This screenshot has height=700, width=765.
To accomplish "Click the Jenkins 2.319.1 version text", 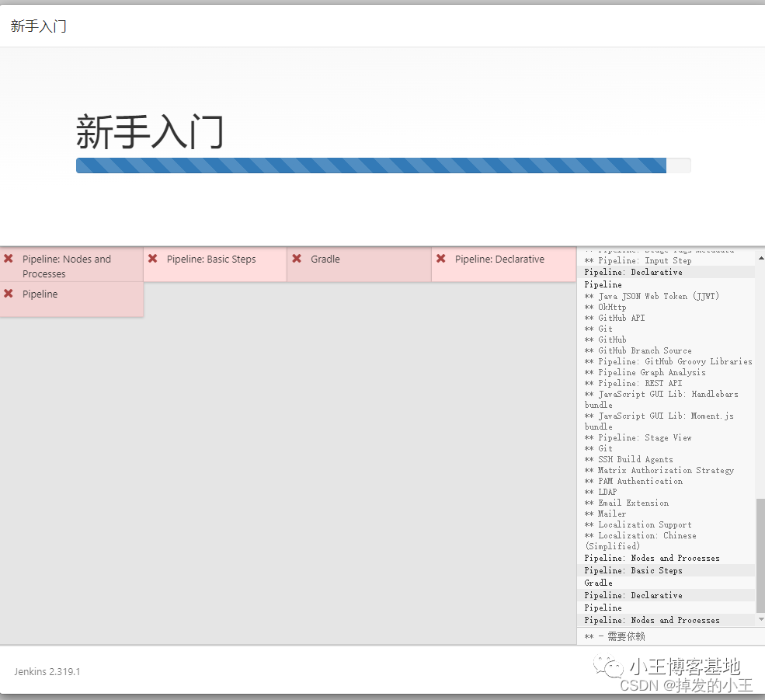I will click(x=47, y=672).
